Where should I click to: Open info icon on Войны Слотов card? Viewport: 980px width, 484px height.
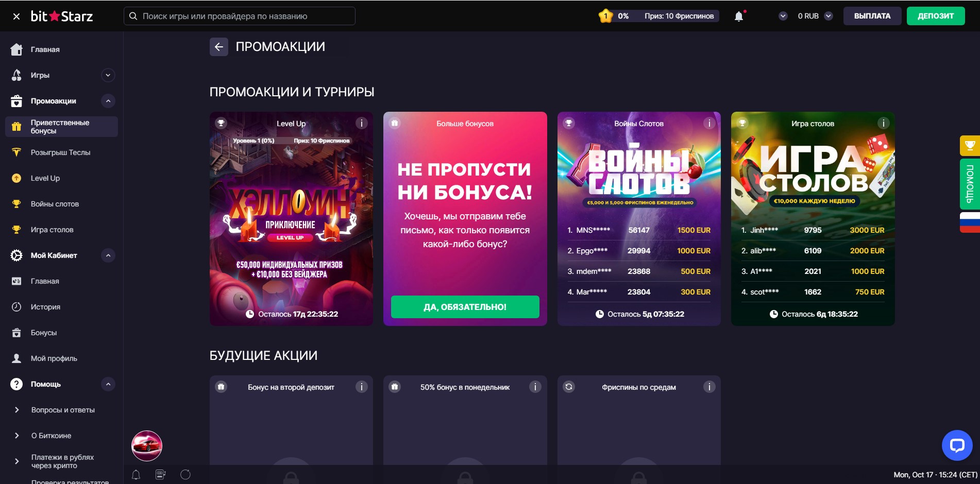709,123
